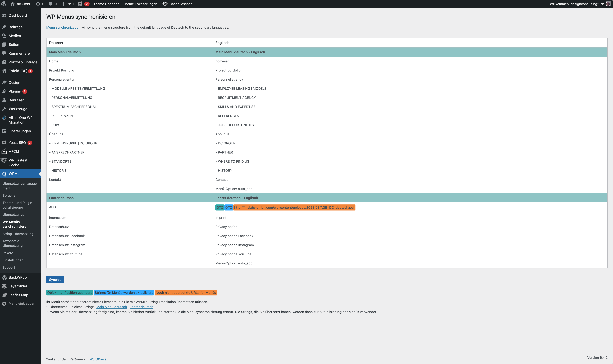Click the Projekt Portfolio row text
This screenshot has height=364, width=613.
point(61,70)
